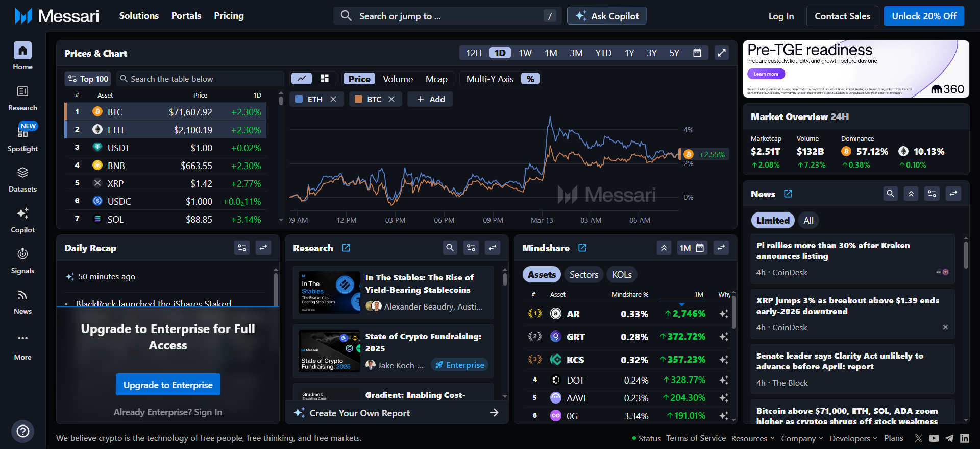980x449 pixels.
Task: Search the News panel
Action: pyautogui.click(x=890, y=194)
